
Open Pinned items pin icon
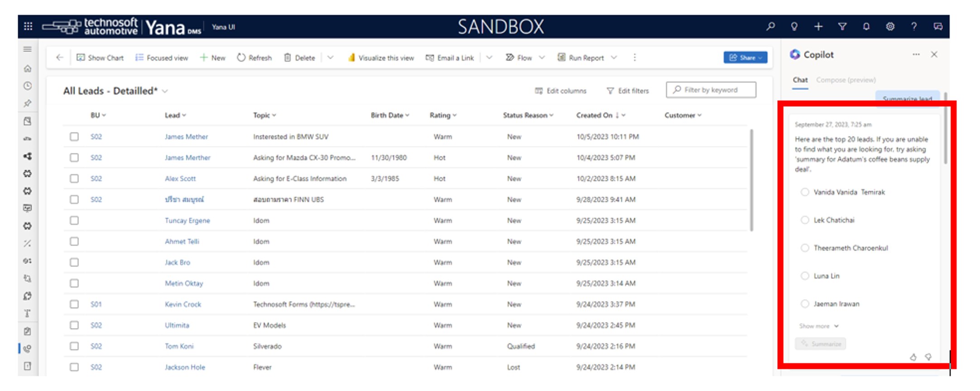[x=28, y=103]
